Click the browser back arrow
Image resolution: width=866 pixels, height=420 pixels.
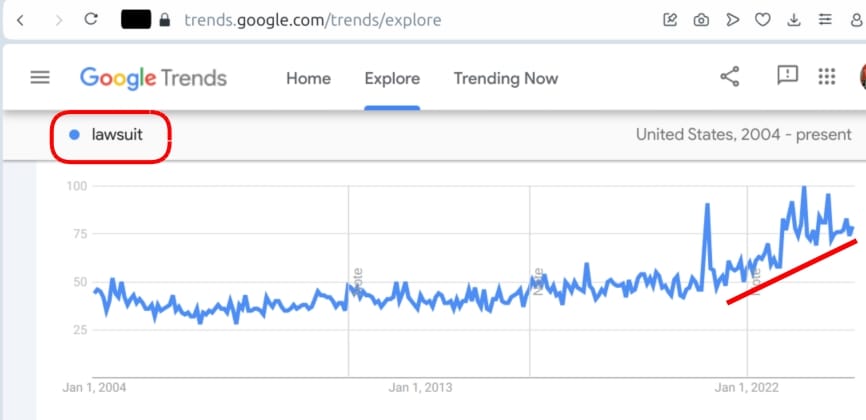pyautogui.click(x=20, y=20)
